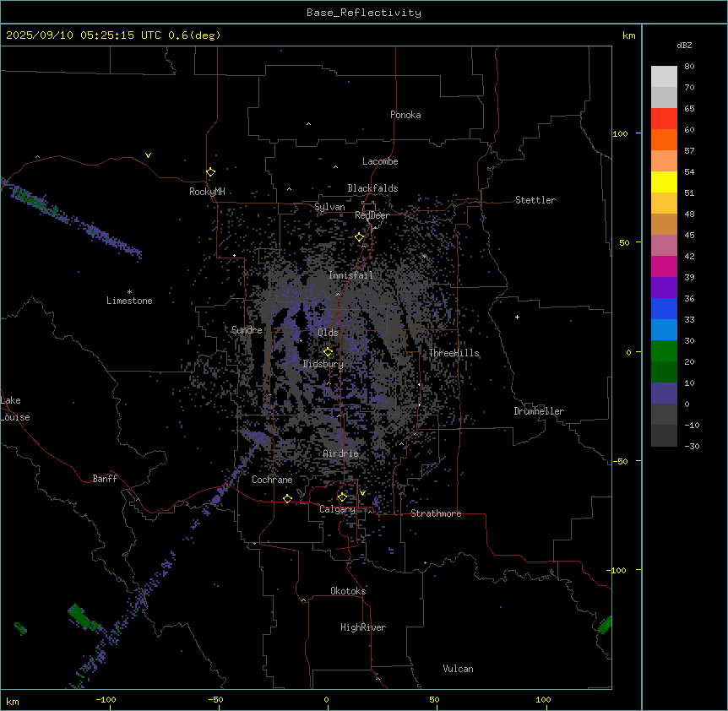Select the Sylvan label
This screenshot has height=711, width=728.
point(329,207)
